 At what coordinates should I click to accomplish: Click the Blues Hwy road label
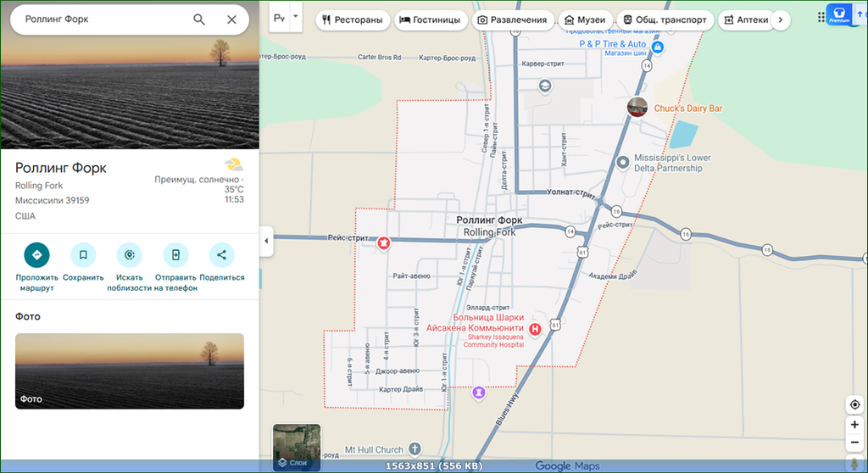click(507, 410)
